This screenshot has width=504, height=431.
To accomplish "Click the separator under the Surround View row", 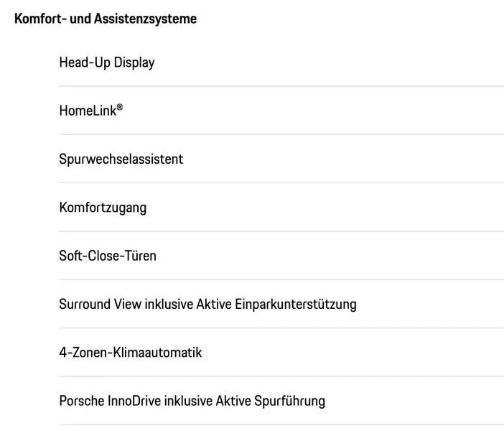I will 281,328.
